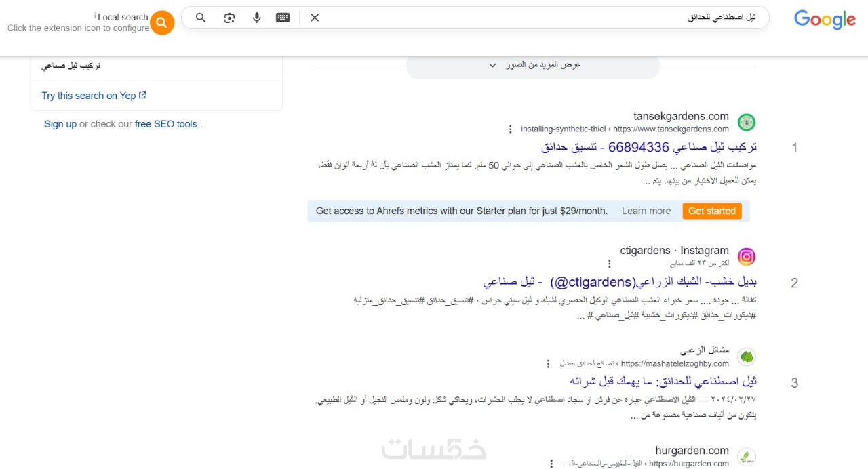Click the orange 'Get started' button
This screenshot has height=469, width=868.
point(712,211)
